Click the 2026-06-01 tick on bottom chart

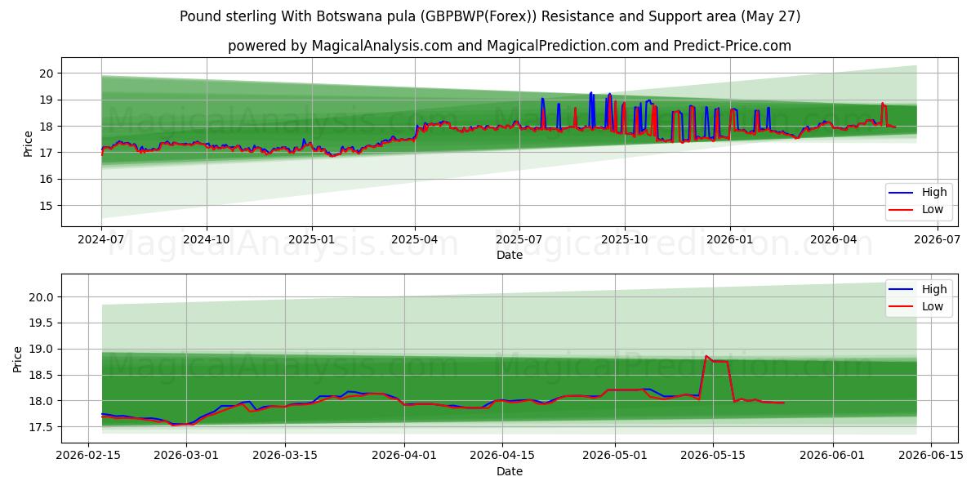pos(832,457)
